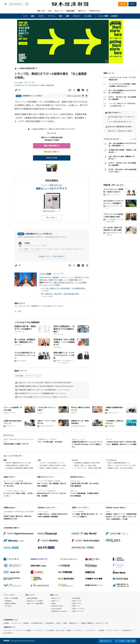The height and width of the screenshot is (644, 140).
Task: Expand the もっと見る nav dropdown
Action: click(89, 16)
